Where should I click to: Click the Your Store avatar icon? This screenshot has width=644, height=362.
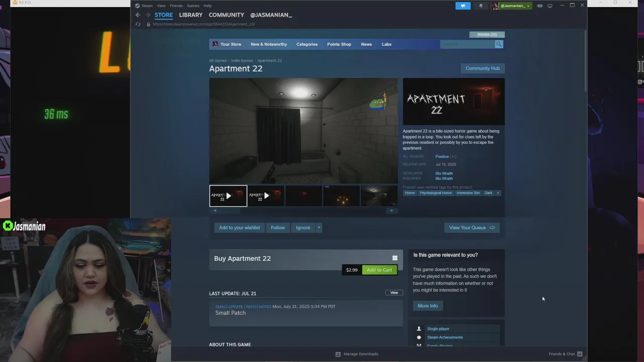(215, 44)
